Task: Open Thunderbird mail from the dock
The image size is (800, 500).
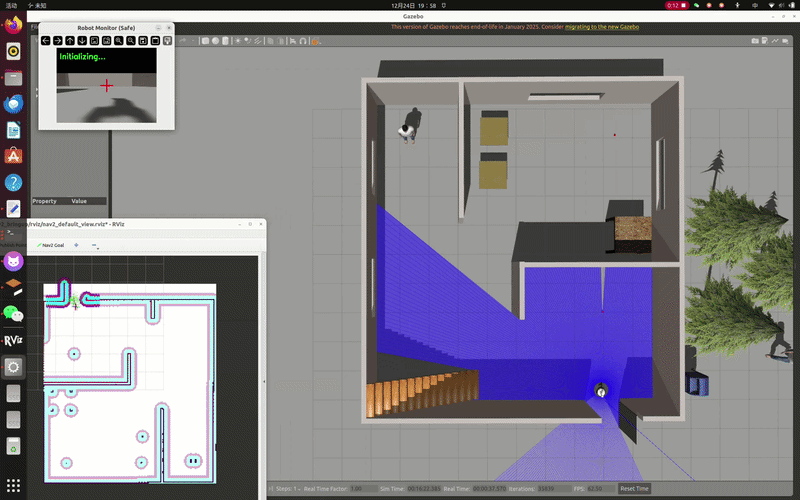Action: point(13,104)
